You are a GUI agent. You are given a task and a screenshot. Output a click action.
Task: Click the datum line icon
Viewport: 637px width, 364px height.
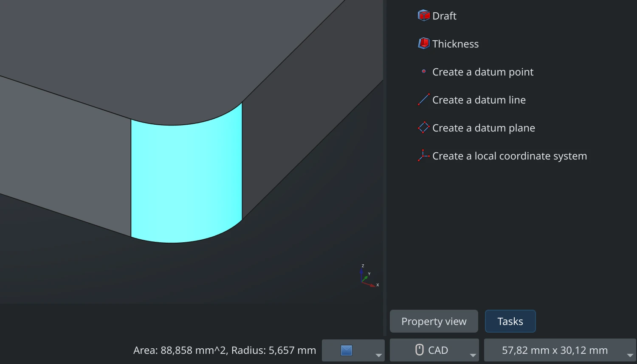coord(423,100)
